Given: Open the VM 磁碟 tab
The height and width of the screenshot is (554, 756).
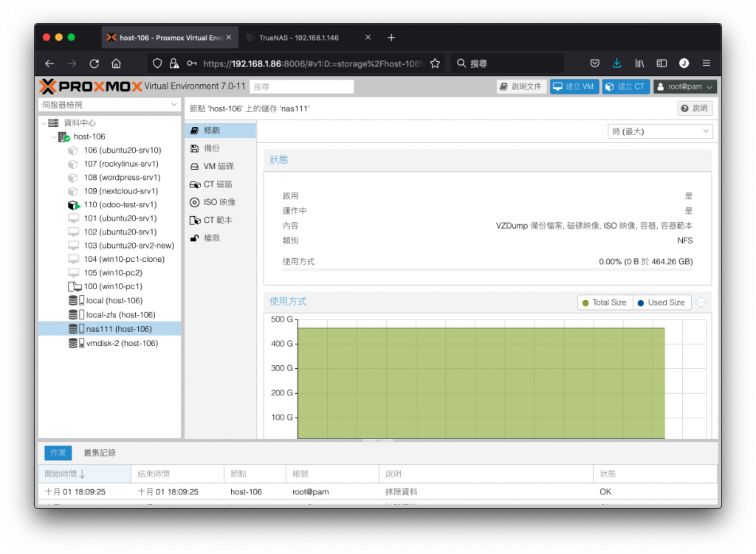Looking at the screenshot, I should coord(220,166).
